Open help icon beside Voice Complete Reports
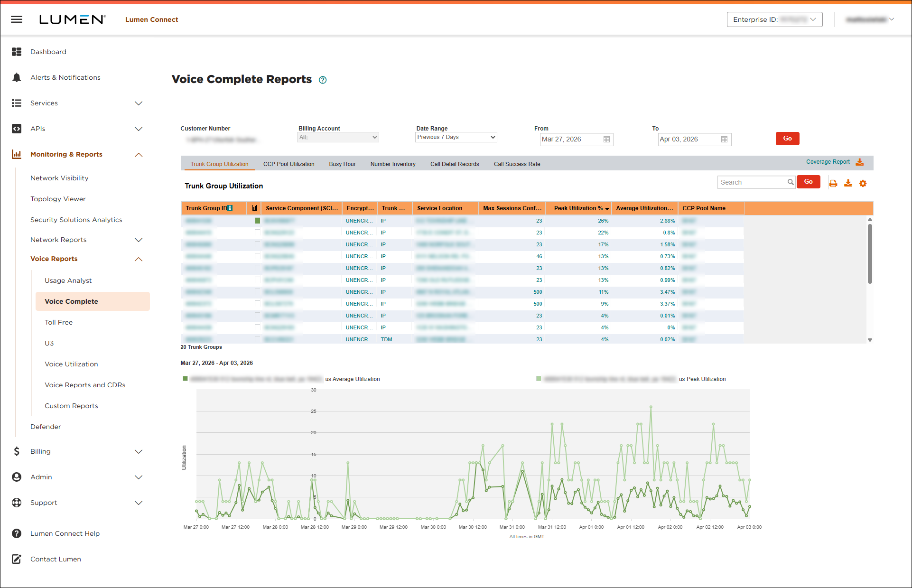Image resolution: width=912 pixels, height=588 pixels. (323, 80)
